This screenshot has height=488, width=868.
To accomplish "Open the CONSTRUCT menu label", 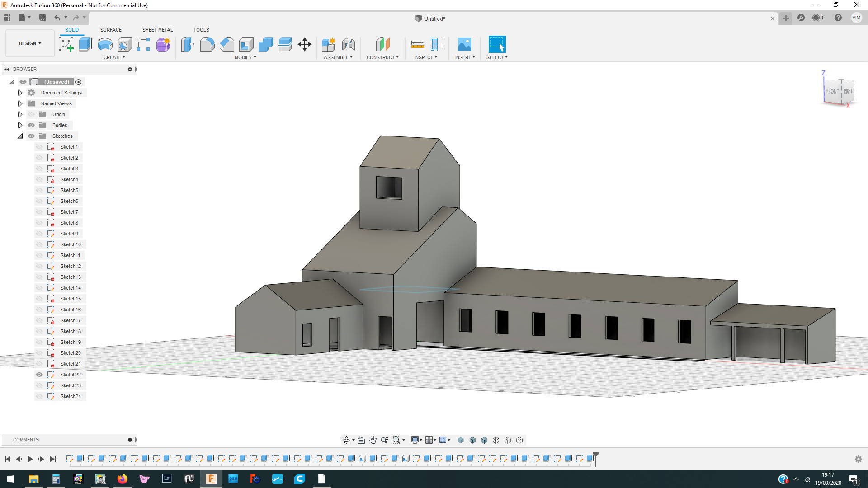I will 382,57.
